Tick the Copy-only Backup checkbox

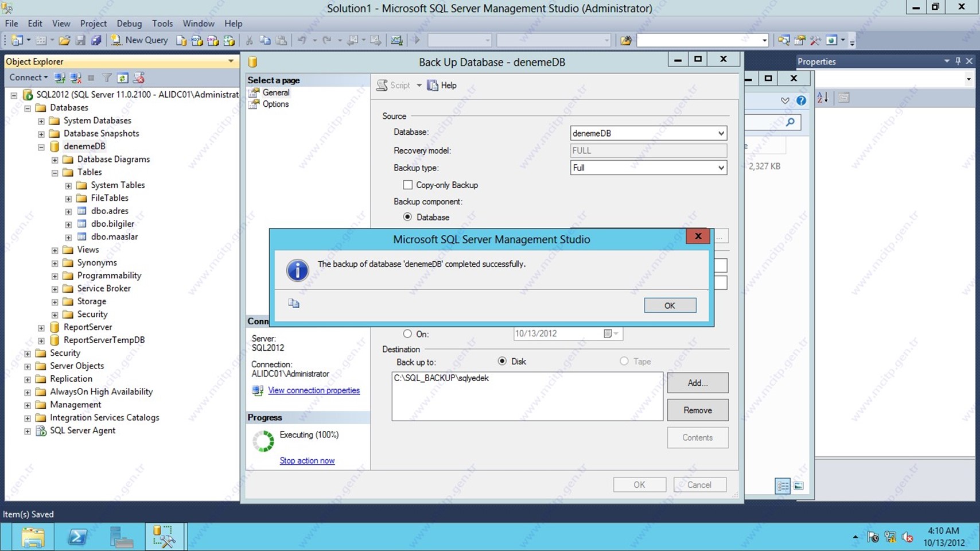(x=407, y=185)
